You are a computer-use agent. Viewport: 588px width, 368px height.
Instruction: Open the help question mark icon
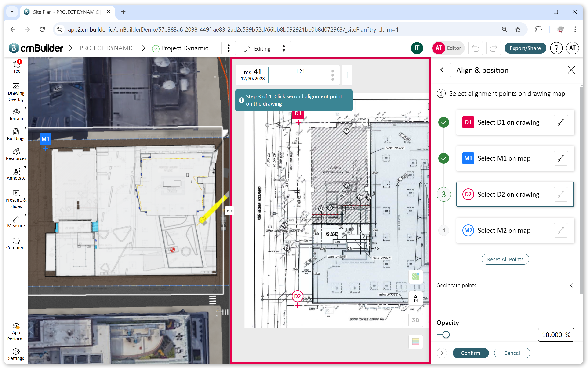pyautogui.click(x=556, y=48)
